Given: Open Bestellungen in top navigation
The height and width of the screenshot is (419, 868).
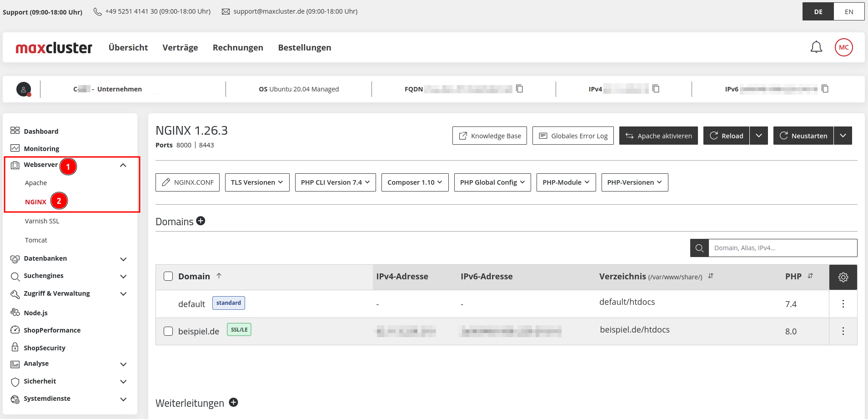Looking at the screenshot, I should [305, 47].
